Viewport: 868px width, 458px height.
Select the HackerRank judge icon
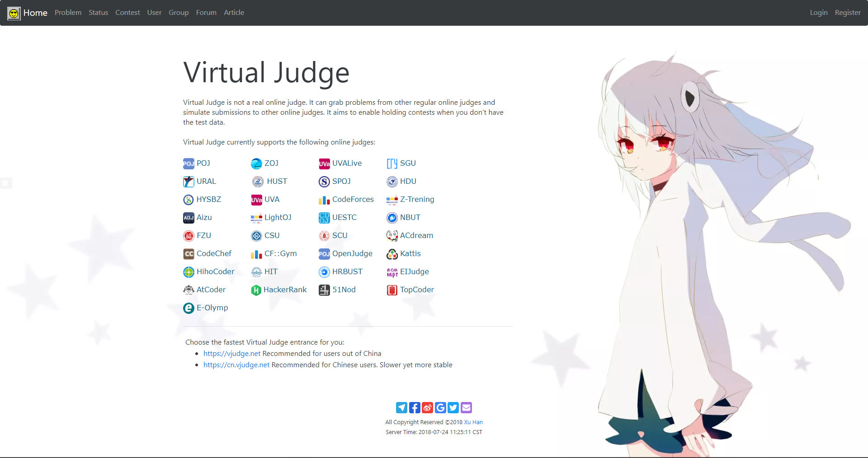[x=256, y=290]
